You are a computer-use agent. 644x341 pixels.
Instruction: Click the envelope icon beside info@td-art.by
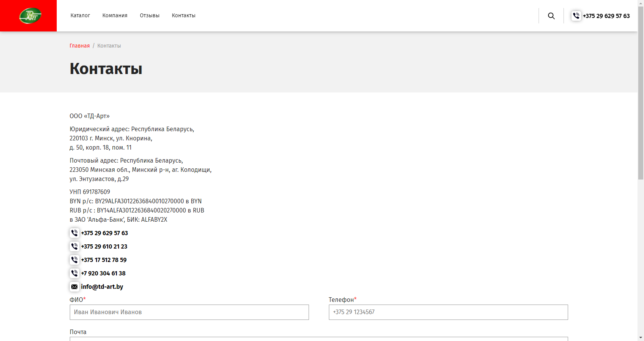[x=74, y=287]
